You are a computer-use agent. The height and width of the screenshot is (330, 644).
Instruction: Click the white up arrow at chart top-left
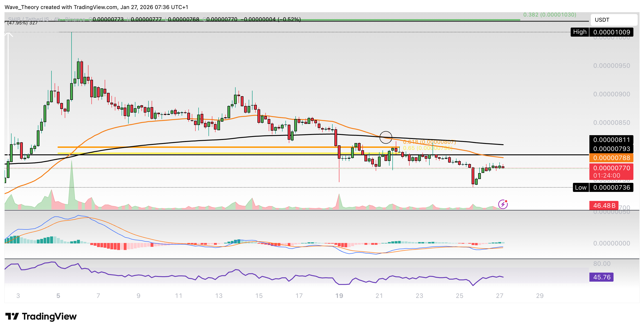coord(9,35)
